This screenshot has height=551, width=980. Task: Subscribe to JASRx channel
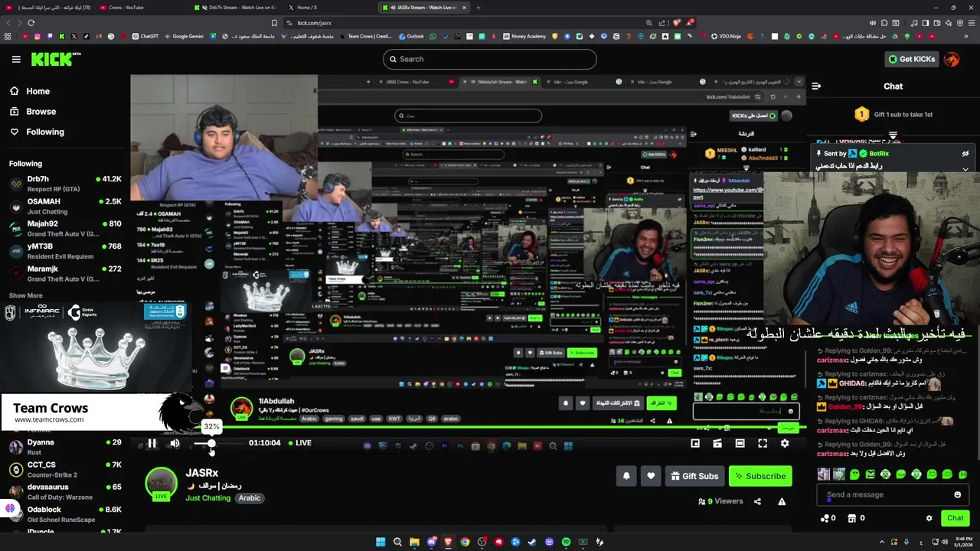tap(760, 476)
